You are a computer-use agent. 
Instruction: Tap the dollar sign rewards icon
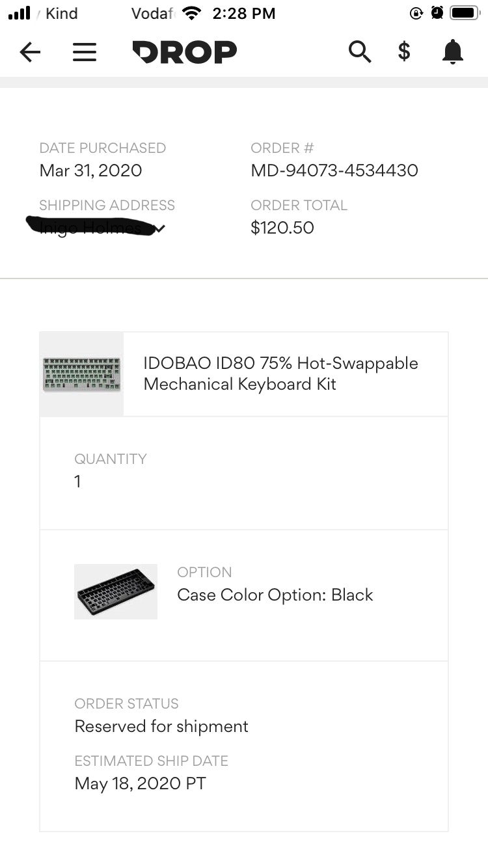point(404,51)
